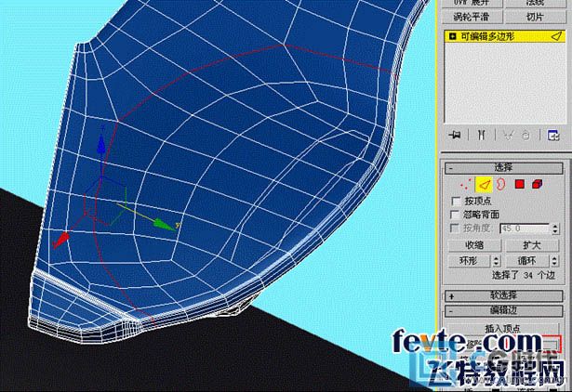Image resolution: width=572 pixels, height=392 pixels.
Task: Select Element sub-object level icon
Action: [537, 184]
